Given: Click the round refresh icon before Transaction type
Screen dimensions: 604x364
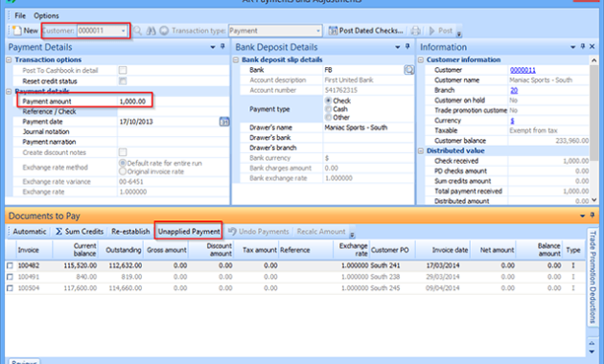Looking at the screenshot, I should click(164, 31).
